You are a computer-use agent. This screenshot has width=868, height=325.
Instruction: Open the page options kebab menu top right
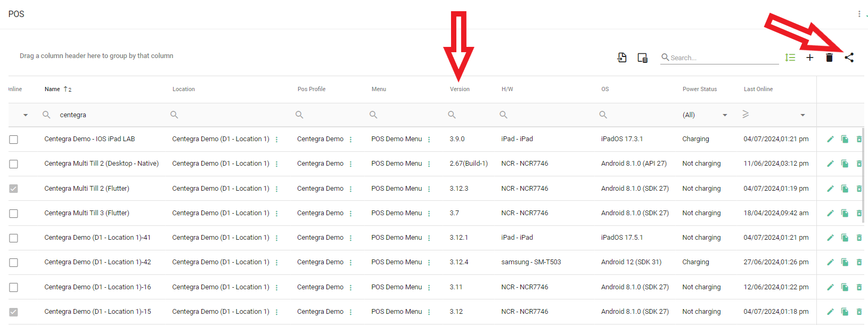tap(859, 14)
